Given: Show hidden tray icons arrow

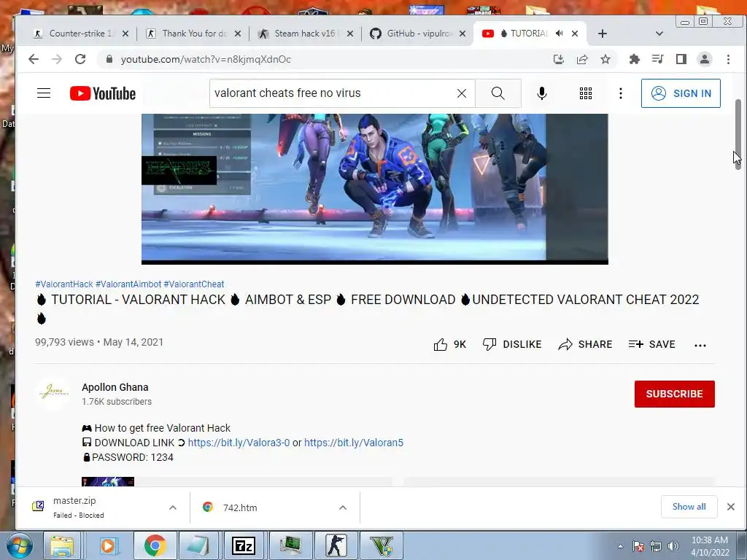Looking at the screenshot, I should pyautogui.click(x=620, y=546).
